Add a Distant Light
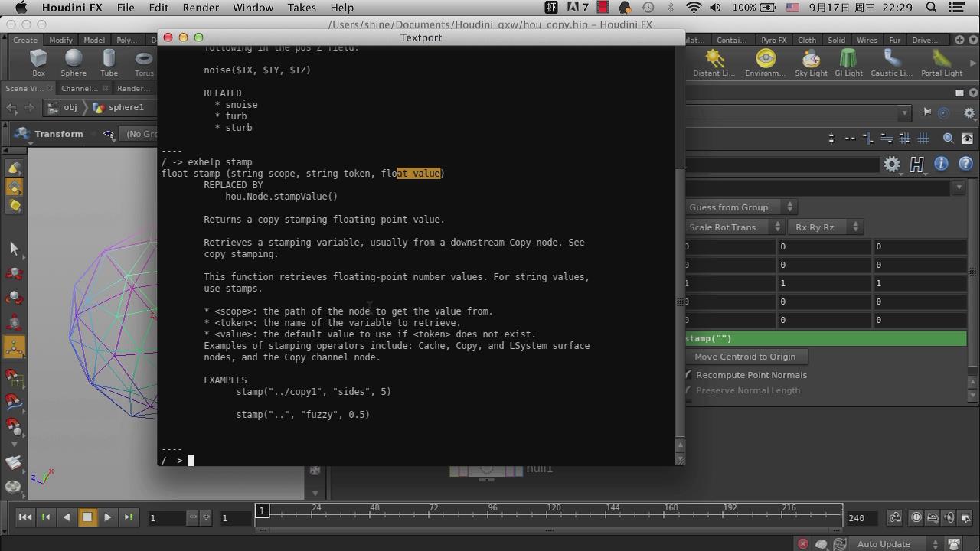Screen dimensions: 980x551 pyautogui.click(x=714, y=63)
